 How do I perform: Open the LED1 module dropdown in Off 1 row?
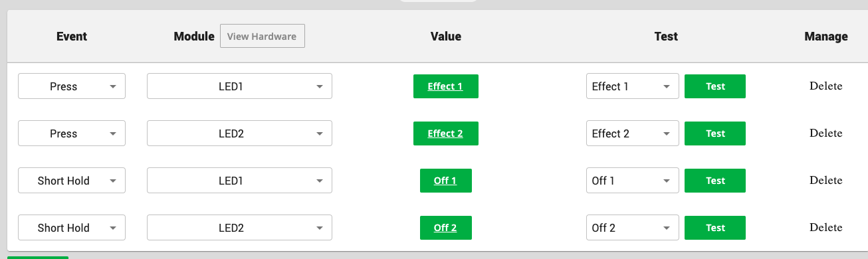[239, 181]
